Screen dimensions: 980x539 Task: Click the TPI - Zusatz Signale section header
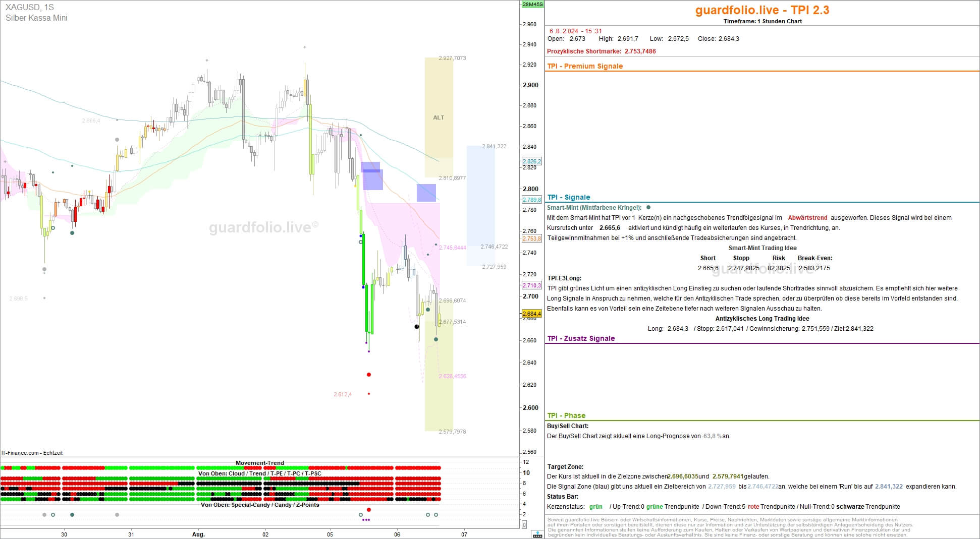581,338
